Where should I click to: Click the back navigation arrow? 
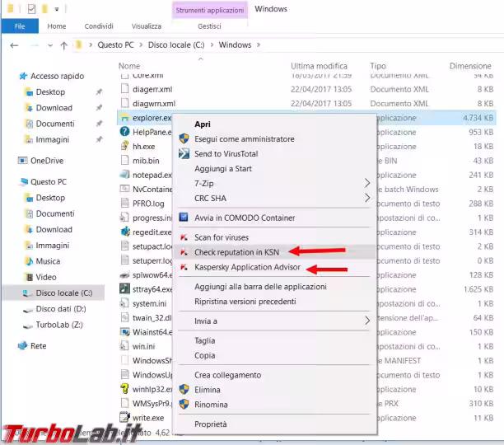click(14, 45)
